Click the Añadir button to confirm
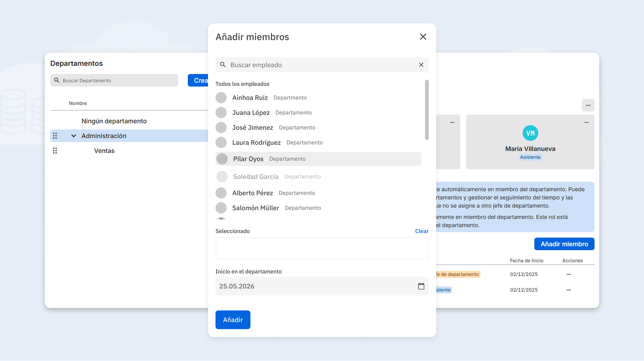 (x=233, y=320)
